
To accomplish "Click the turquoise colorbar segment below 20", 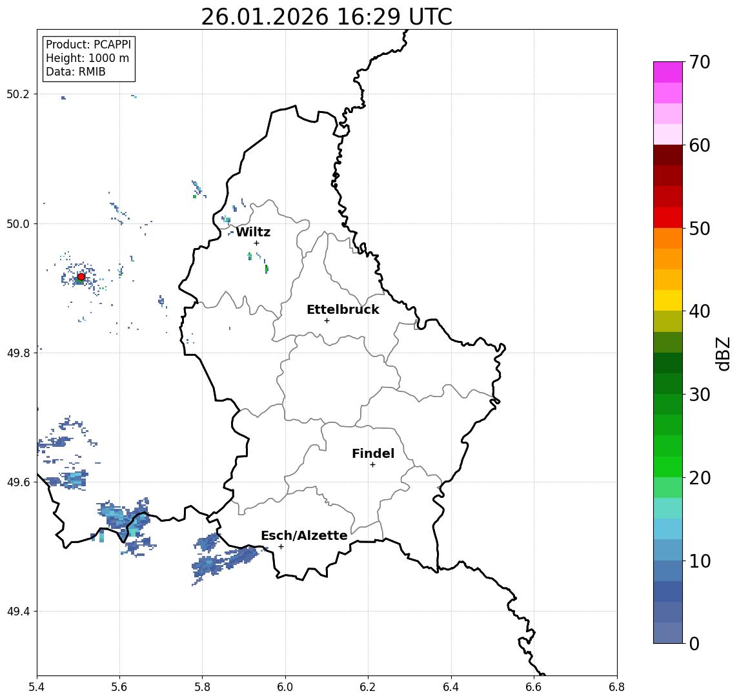I will pyautogui.click(x=668, y=508).
